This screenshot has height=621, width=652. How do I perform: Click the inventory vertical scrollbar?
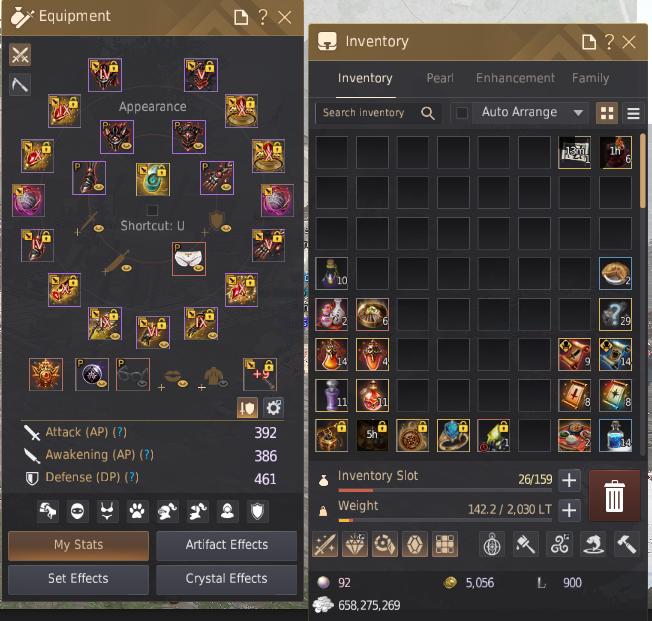click(643, 171)
